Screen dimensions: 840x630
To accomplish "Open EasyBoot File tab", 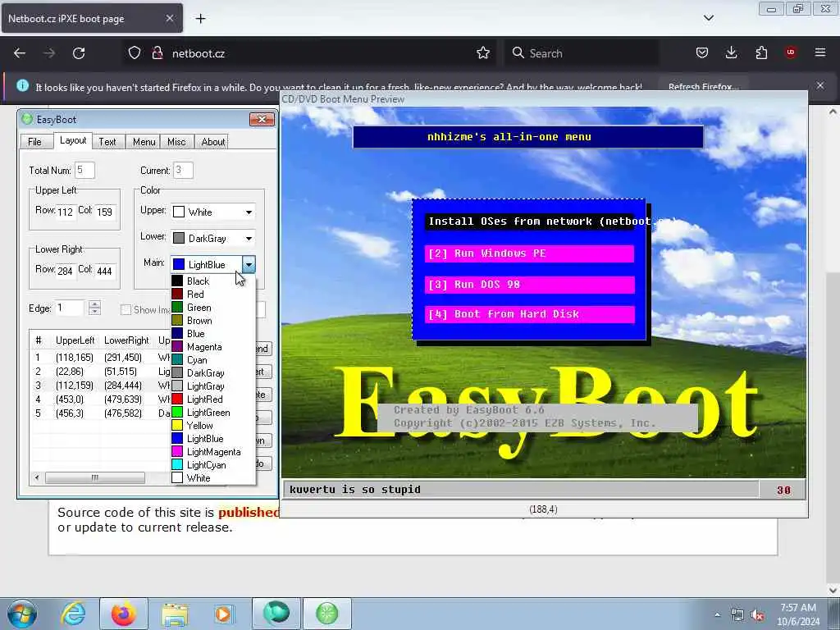I will (x=34, y=142).
